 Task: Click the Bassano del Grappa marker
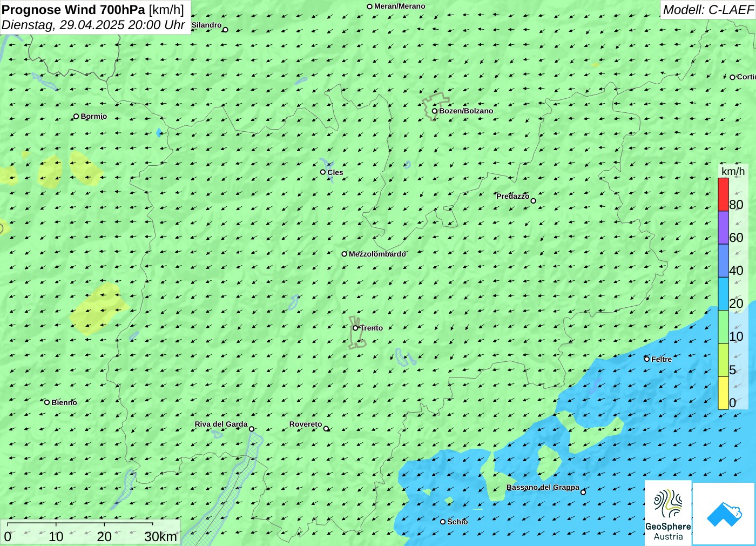tap(583, 492)
